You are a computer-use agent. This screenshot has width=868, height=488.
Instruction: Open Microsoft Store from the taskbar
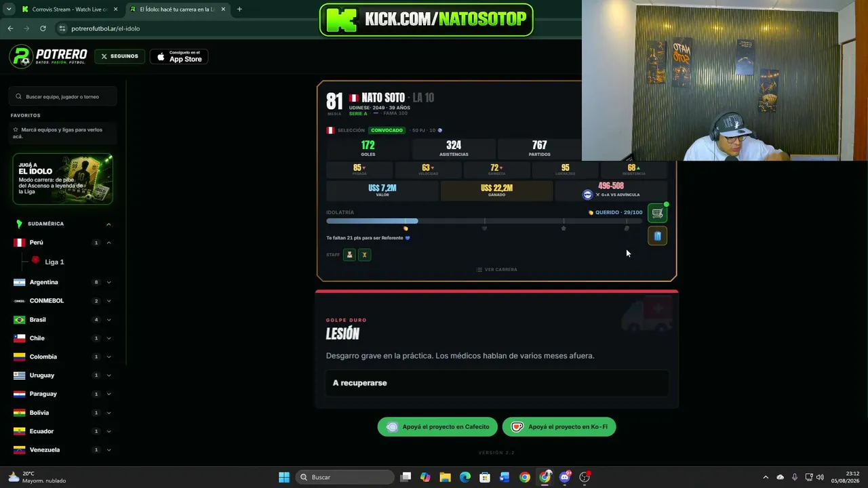tap(485, 477)
